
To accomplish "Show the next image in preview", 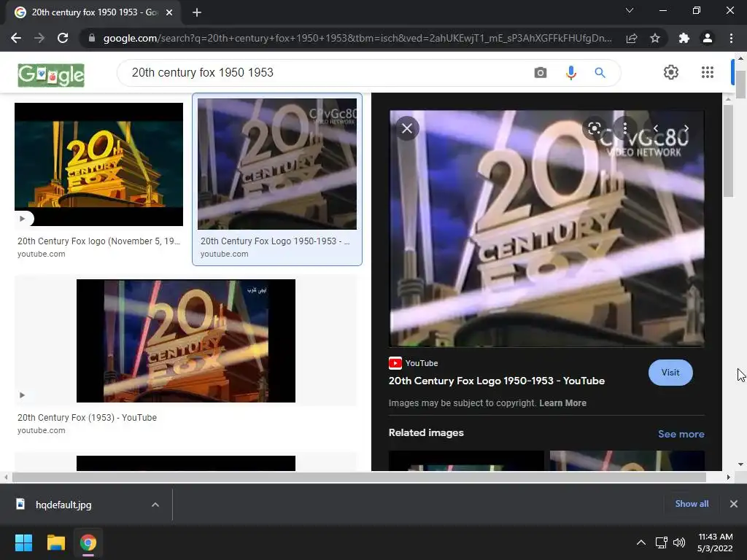I will 686,128.
